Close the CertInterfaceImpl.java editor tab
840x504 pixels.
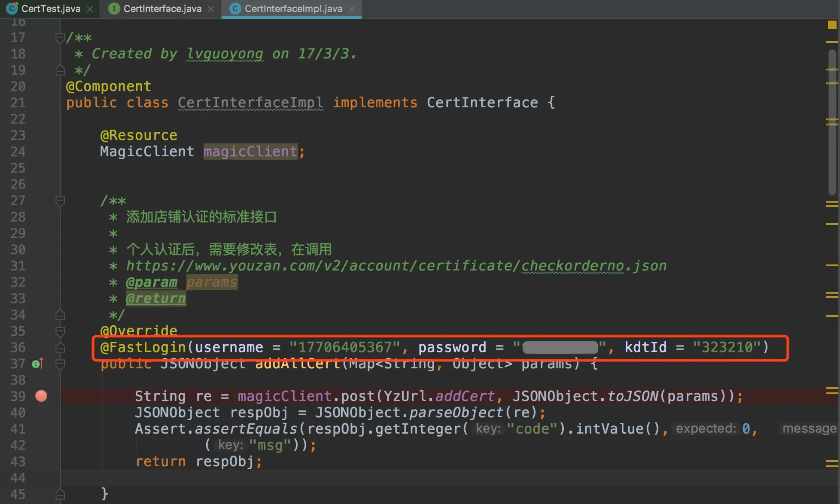click(352, 9)
